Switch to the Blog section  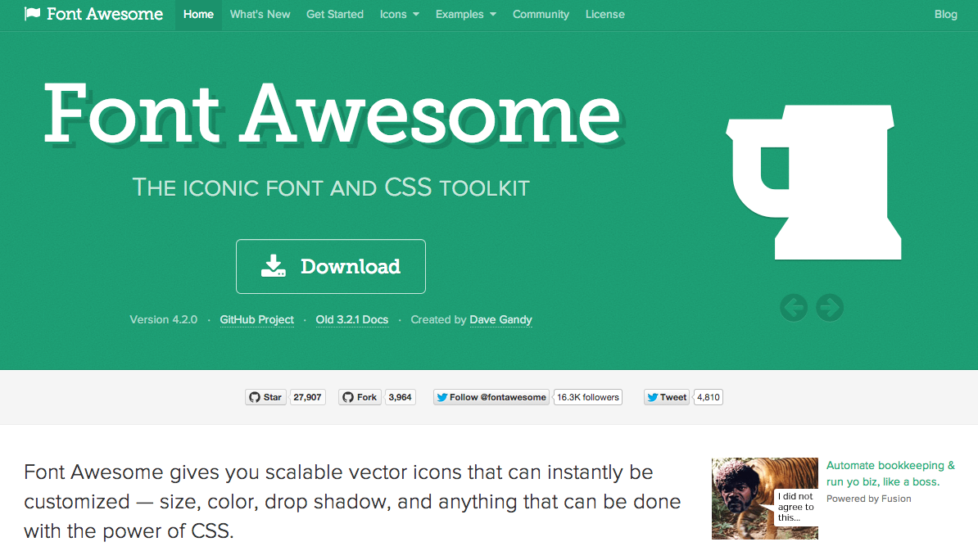945,14
